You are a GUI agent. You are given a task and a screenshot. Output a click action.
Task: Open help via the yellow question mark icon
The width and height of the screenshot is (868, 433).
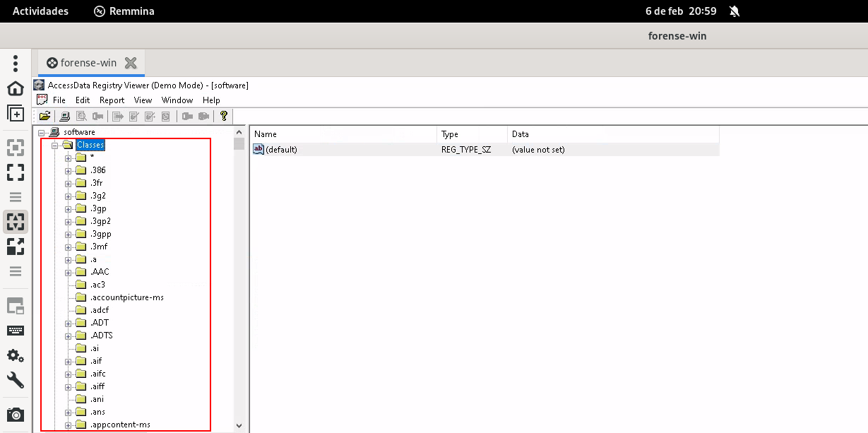pyautogui.click(x=224, y=116)
